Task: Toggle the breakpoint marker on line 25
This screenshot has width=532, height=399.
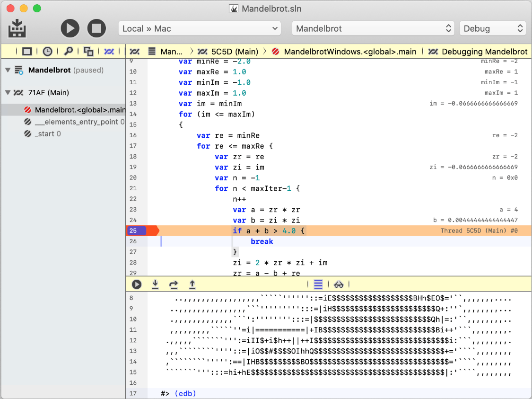Action: pos(143,231)
